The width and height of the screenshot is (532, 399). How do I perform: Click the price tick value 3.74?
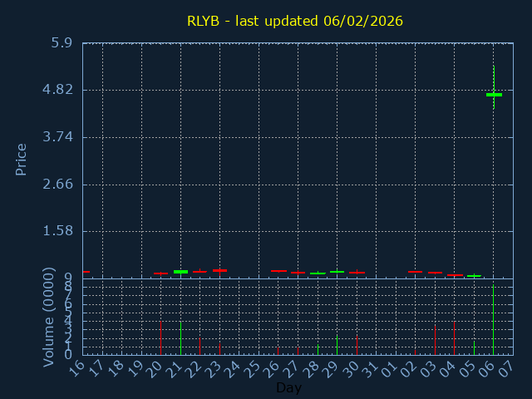(x=57, y=137)
